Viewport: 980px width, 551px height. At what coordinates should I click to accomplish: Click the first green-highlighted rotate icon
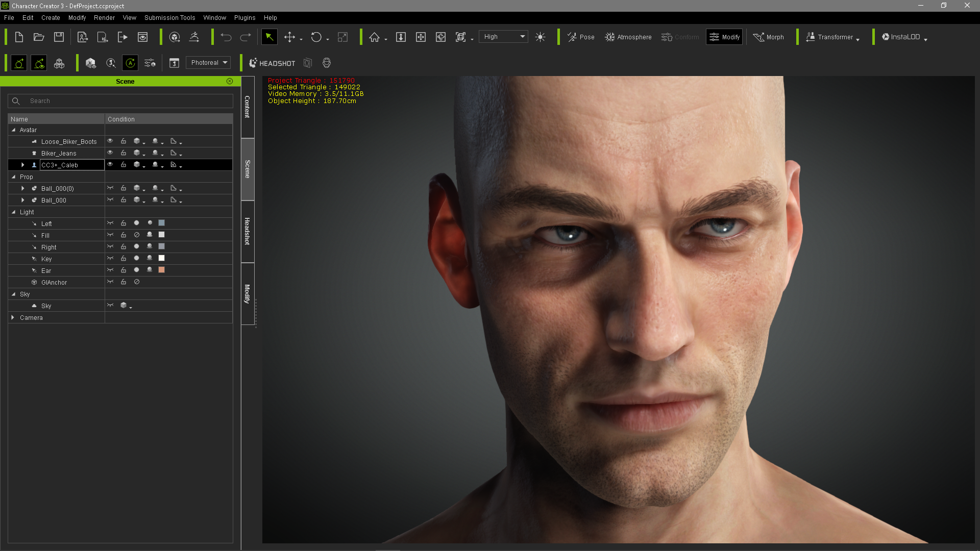(x=19, y=63)
